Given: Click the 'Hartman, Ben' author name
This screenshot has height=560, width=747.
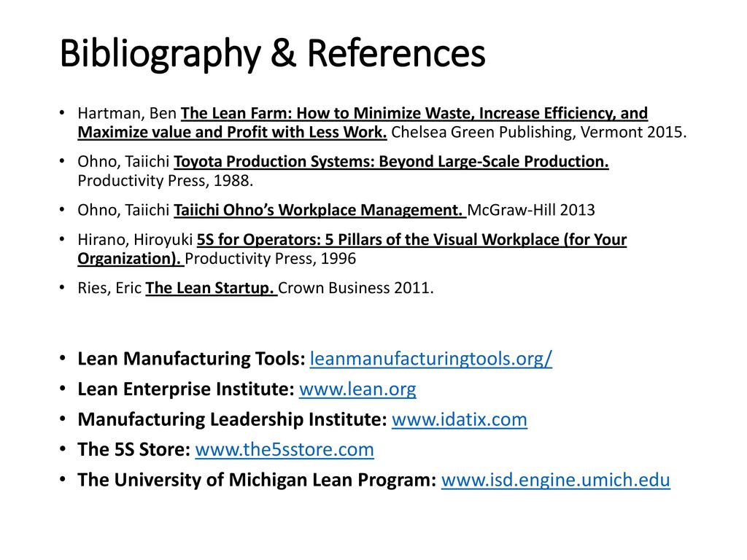Looking at the screenshot, I should pos(127,113).
